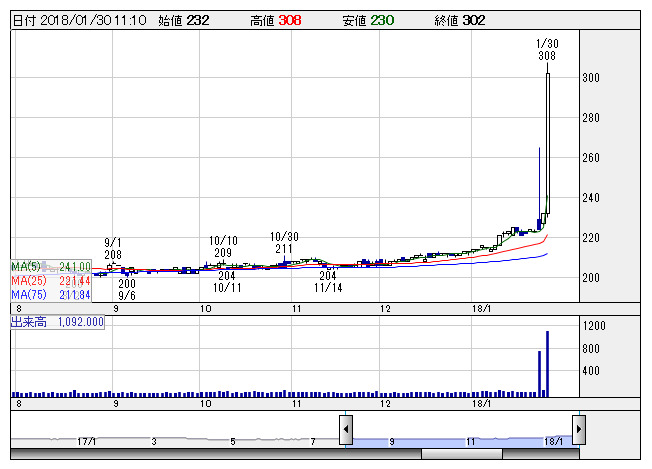Image resolution: width=652 pixels, height=469 pixels.
Task: Click the 1/30 308 peak annotation
Action: point(546,50)
